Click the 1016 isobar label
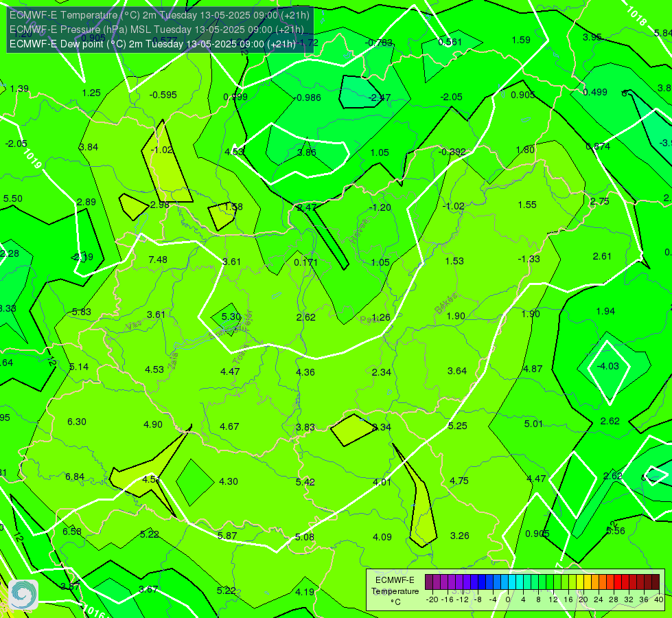 pos(93,612)
